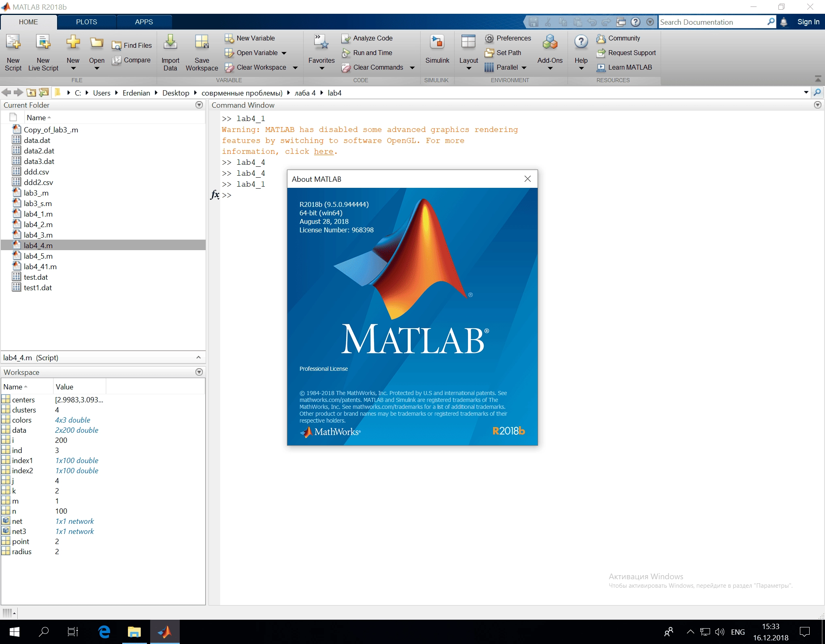
Task: Create a New Script
Action: pos(13,53)
